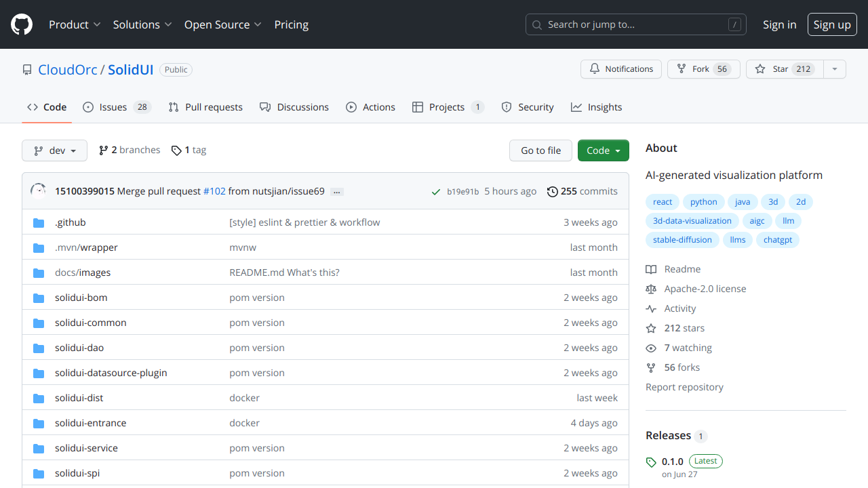
Task: View the 1 tag link
Action: (189, 150)
